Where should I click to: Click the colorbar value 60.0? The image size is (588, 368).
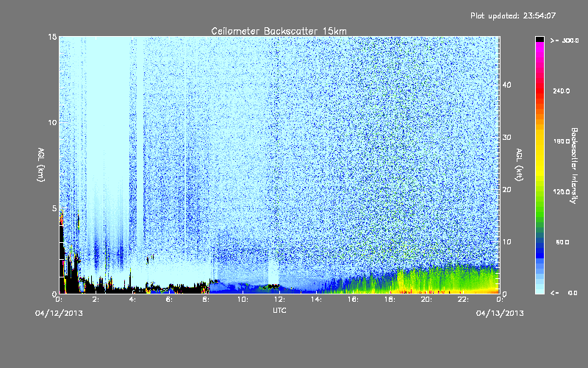click(x=562, y=242)
